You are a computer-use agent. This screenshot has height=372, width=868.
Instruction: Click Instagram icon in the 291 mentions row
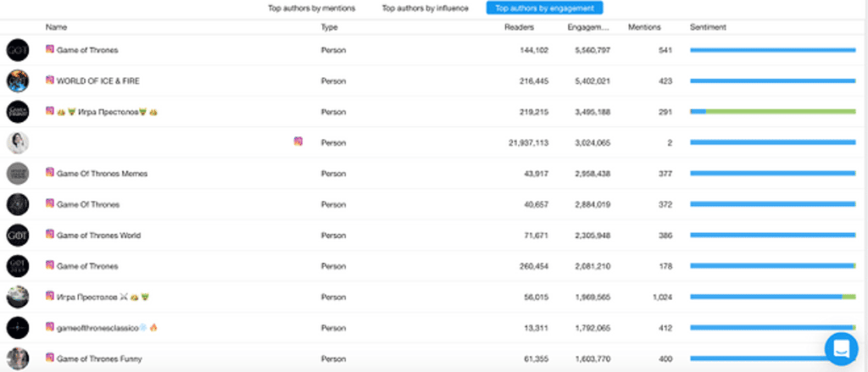pyautogui.click(x=50, y=111)
